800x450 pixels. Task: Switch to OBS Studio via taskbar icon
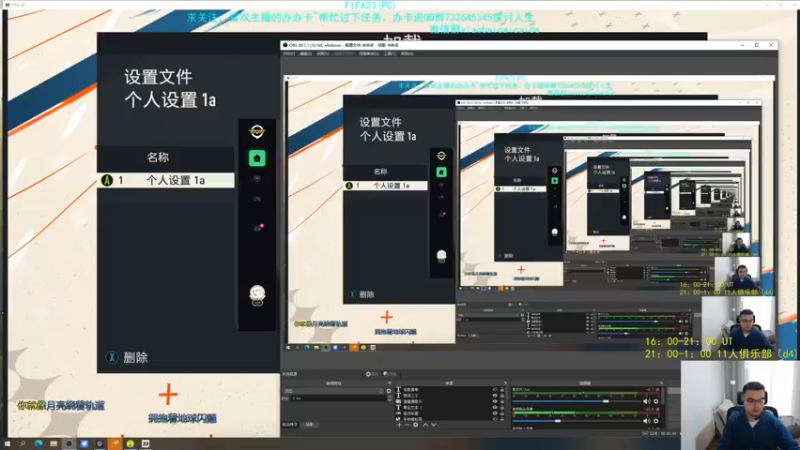pyautogui.click(x=69, y=444)
